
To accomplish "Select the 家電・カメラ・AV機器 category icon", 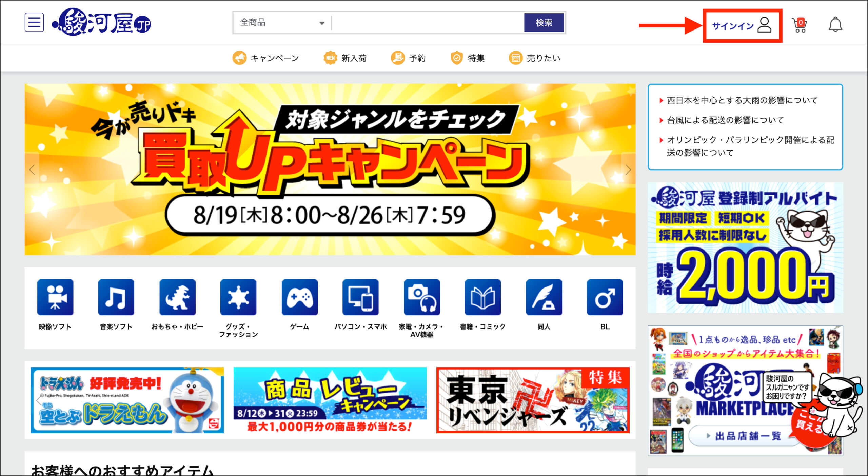I will click(x=421, y=297).
